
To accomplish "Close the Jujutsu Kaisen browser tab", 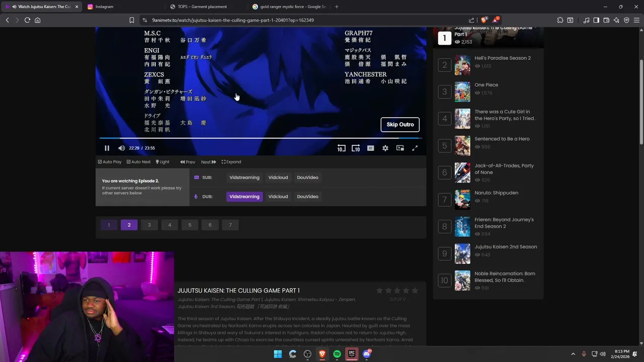I will tap(76, 7).
